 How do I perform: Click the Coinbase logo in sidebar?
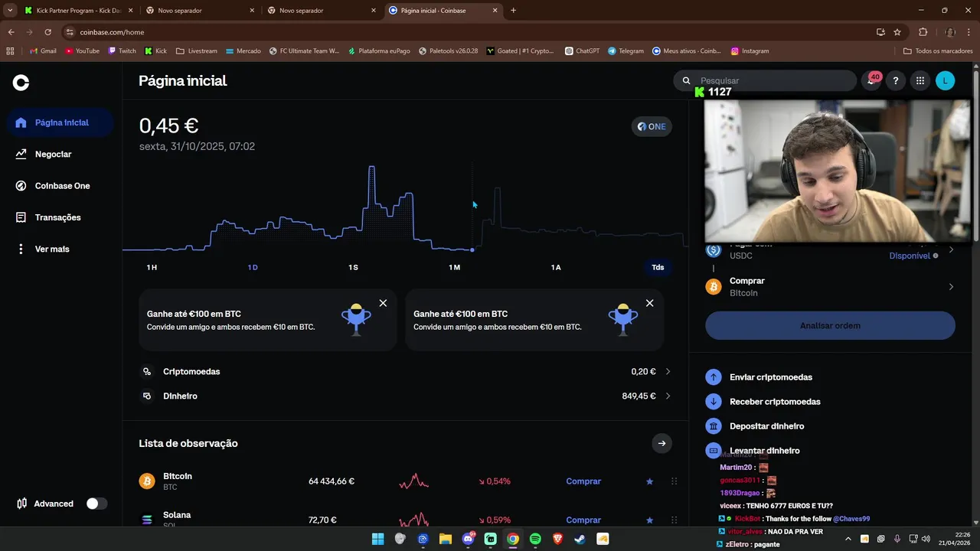coord(21,83)
